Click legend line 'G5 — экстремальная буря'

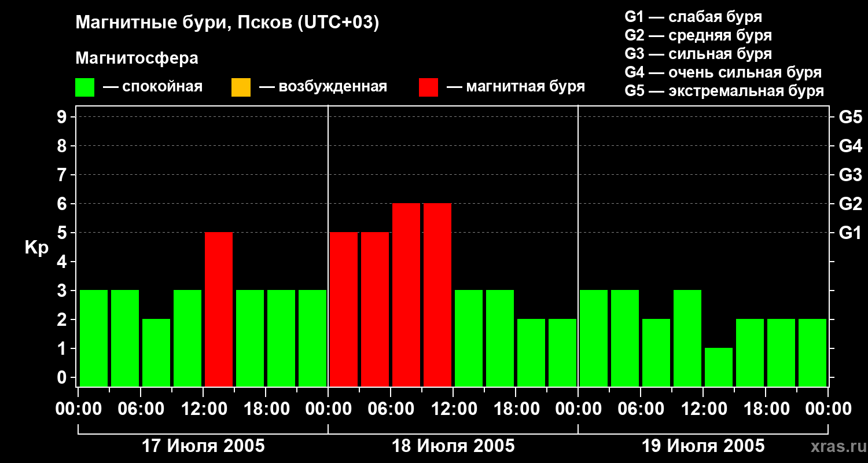[x=724, y=91]
